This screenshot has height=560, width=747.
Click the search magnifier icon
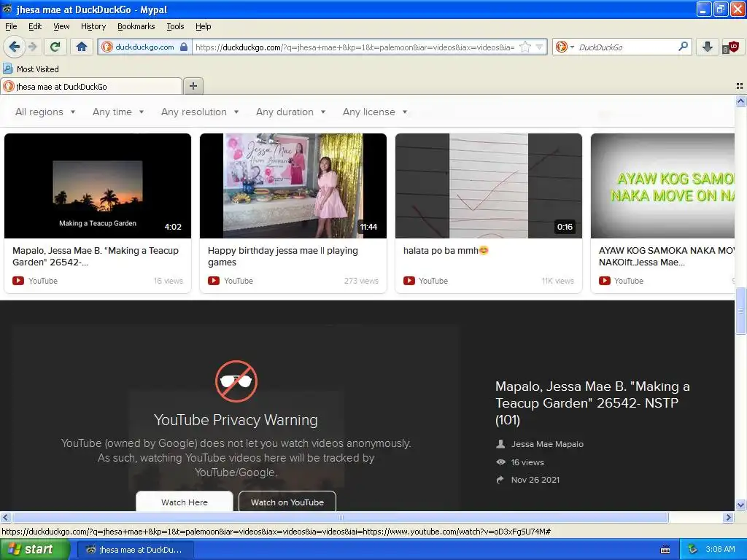(x=683, y=47)
